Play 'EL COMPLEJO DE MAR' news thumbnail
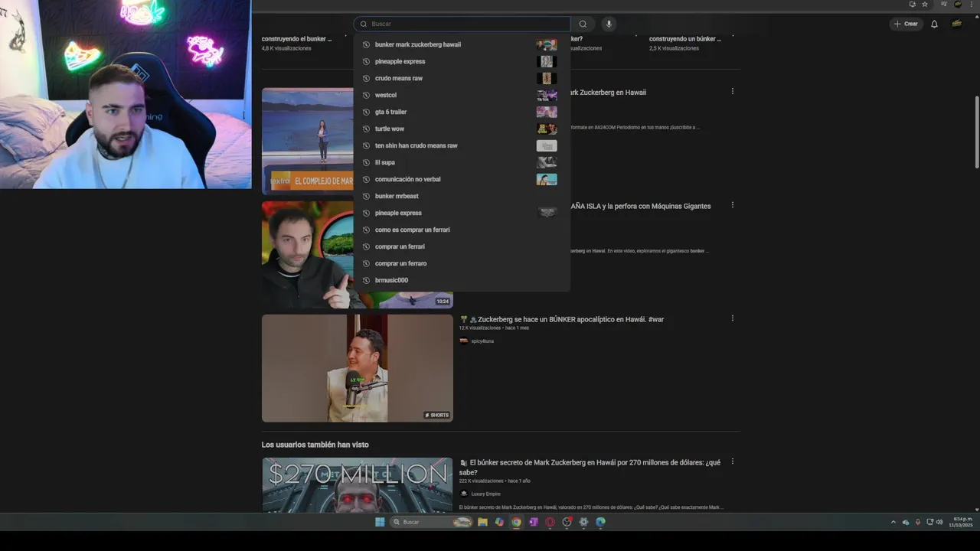980x551 pixels. 308,142
